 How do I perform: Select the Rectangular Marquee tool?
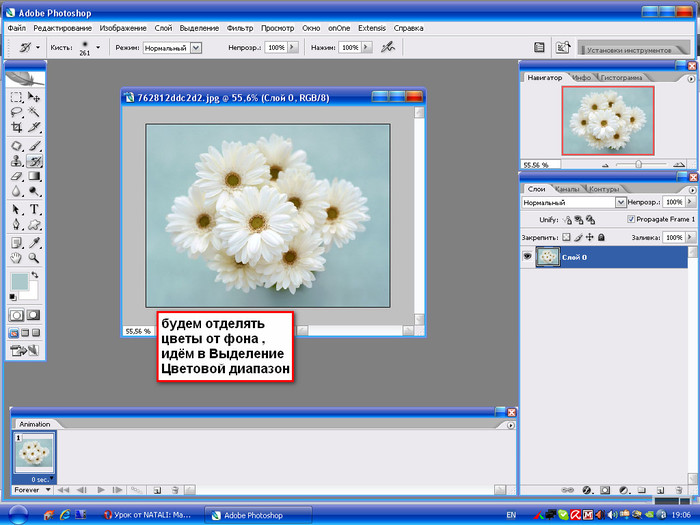coord(17,97)
